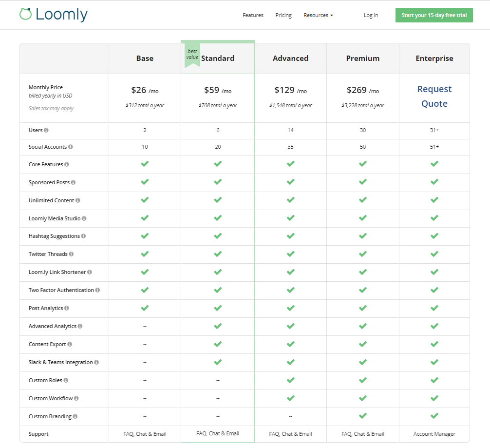Select the Enterprise plan header
Viewport: 490px width, 448px height.
tap(434, 58)
